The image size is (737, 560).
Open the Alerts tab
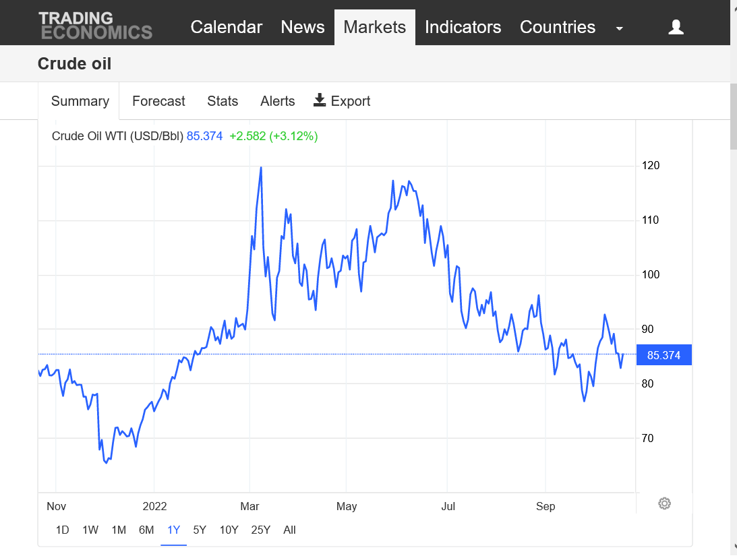[277, 101]
